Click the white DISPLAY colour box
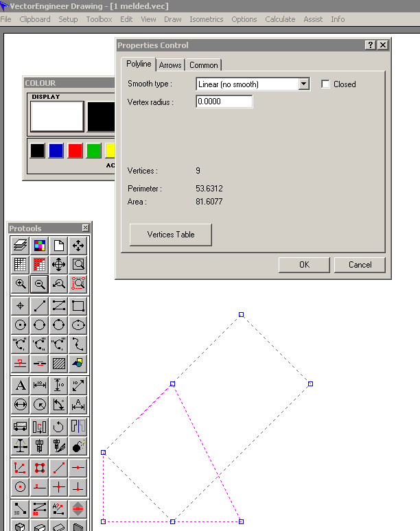420x531 pixels. click(57, 117)
